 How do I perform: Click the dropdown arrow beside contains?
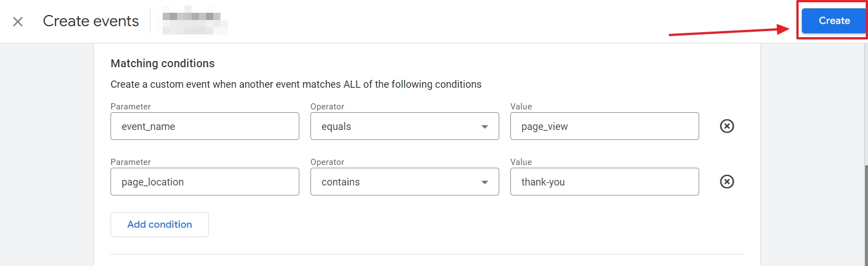coord(485,182)
